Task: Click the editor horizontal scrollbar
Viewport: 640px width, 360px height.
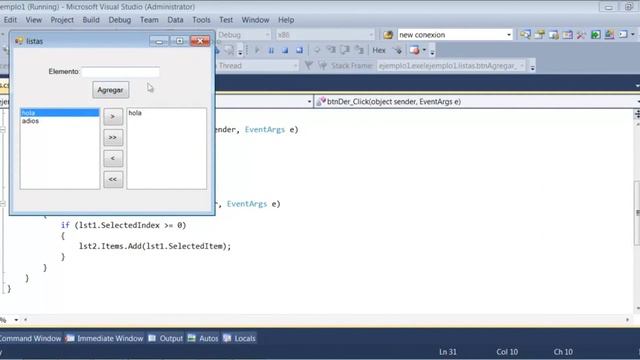Action: point(326,320)
